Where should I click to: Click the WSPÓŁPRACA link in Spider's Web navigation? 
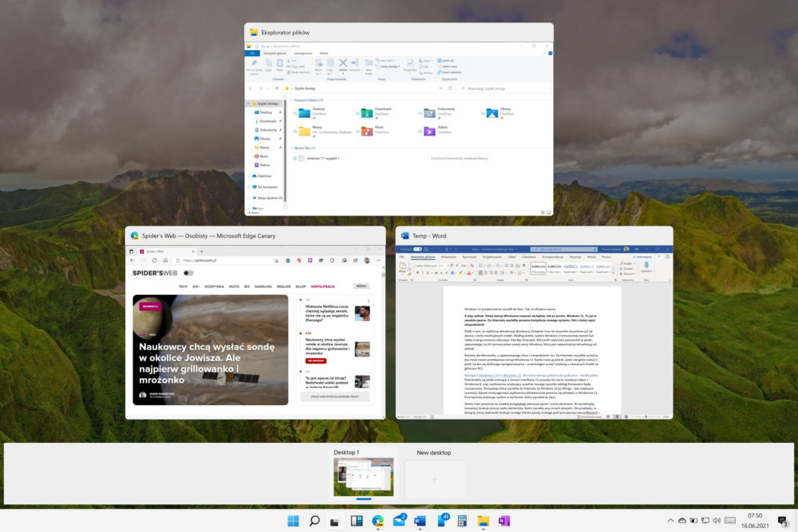coord(322,286)
